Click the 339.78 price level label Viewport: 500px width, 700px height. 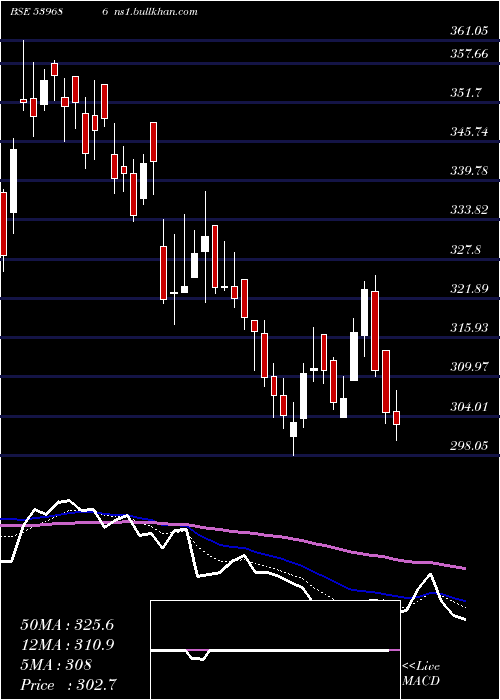point(468,171)
